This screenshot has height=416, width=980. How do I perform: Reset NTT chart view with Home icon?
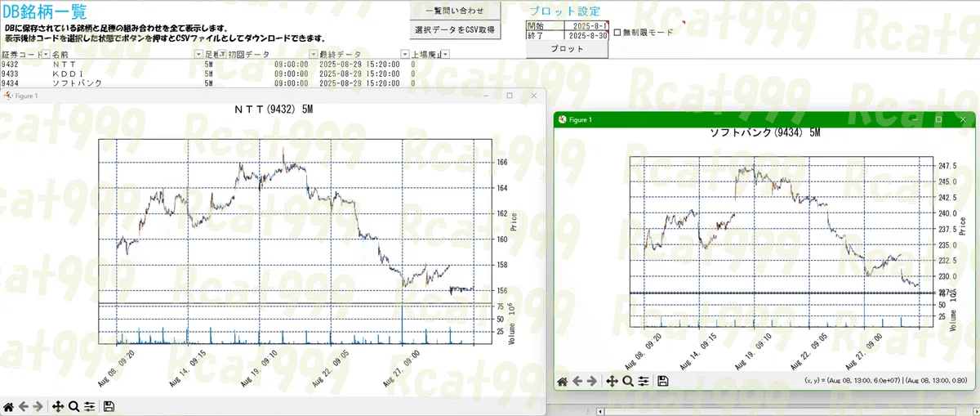coord(9,406)
